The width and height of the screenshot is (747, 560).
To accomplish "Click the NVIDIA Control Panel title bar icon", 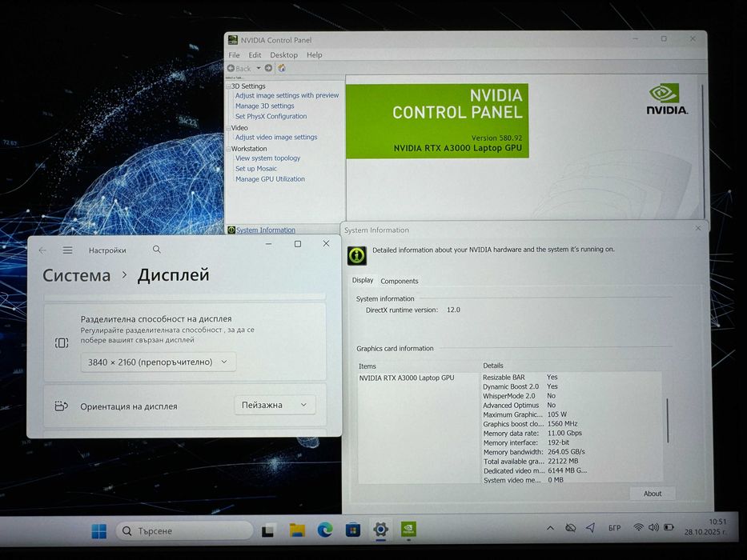I will pos(232,40).
